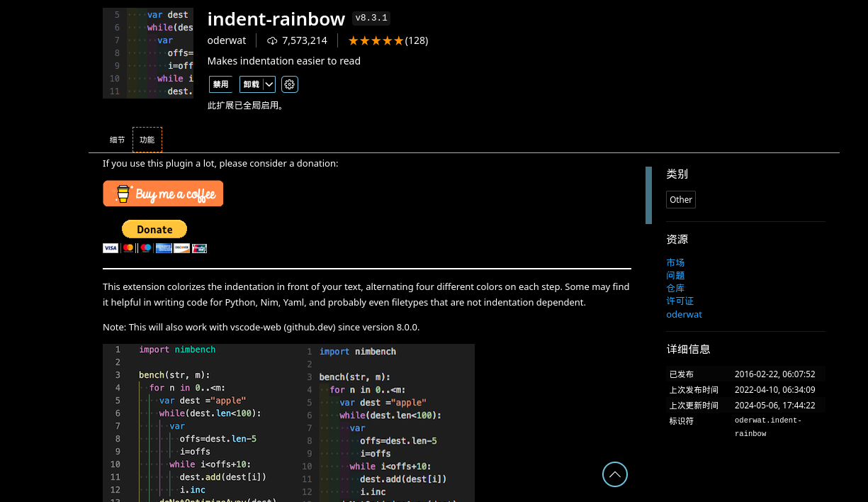Click the American Express payment icon

point(164,248)
